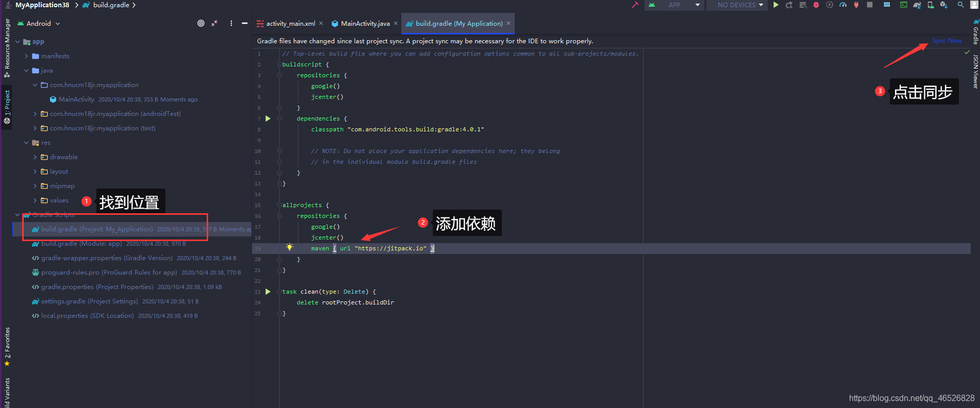Collapse the res folder
The image size is (980, 408).
26,143
